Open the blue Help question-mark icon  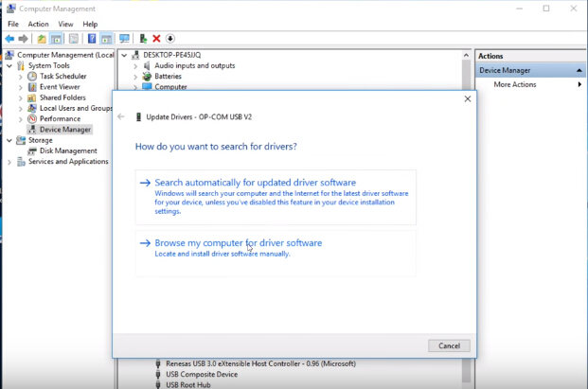[x=92, y=39]
